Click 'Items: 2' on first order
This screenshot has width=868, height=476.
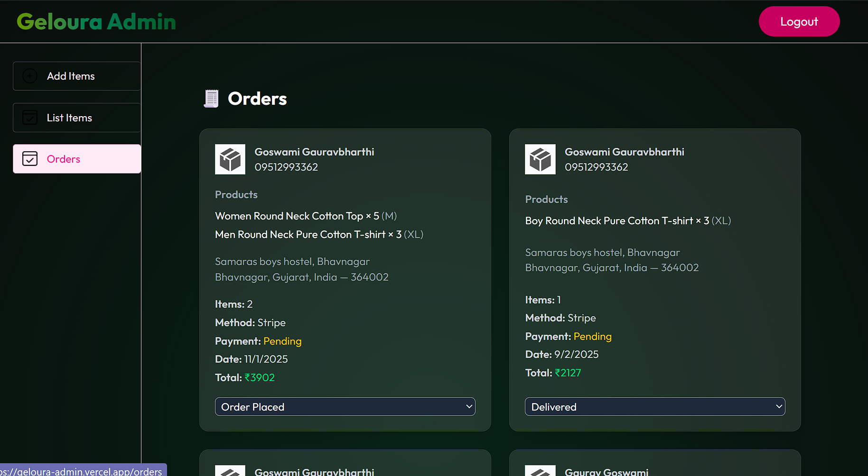click(233, 304)
